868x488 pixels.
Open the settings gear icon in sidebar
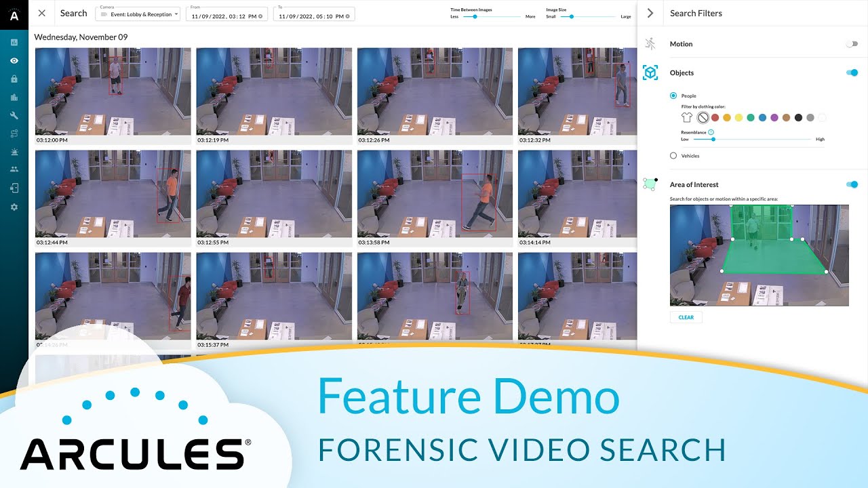click(x=14, y=206)
